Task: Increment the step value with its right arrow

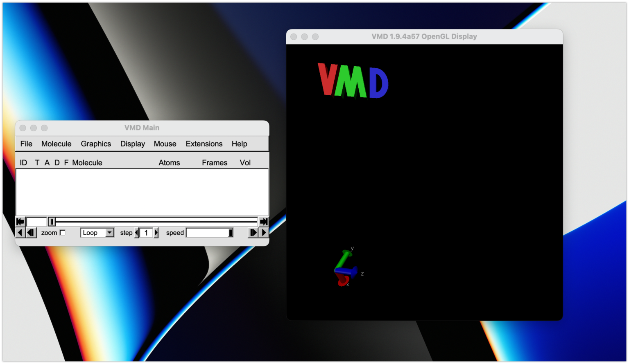Action: click(x=156, y=232)
